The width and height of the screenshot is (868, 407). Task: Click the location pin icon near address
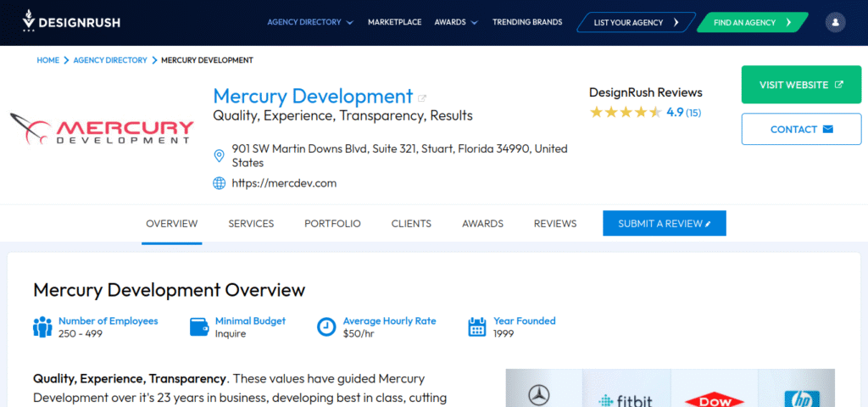(219, 155)
